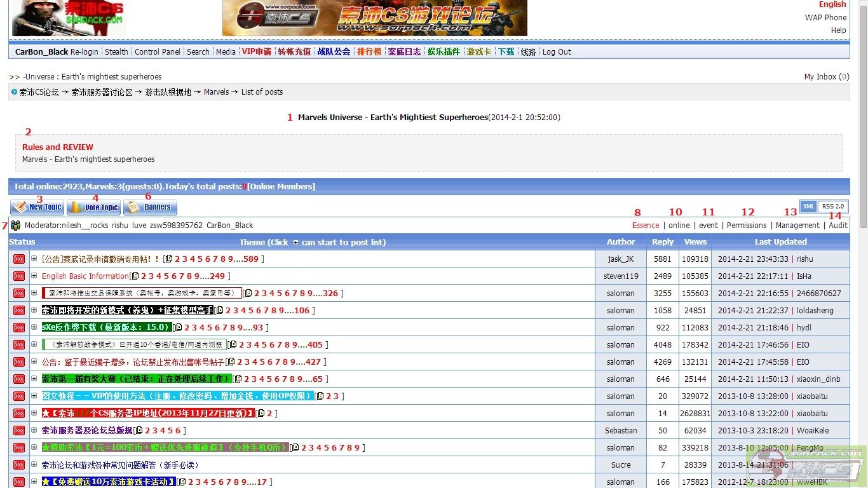Open the Essence filter link
This screenshot has height=488, width=868.
(646, 226)
